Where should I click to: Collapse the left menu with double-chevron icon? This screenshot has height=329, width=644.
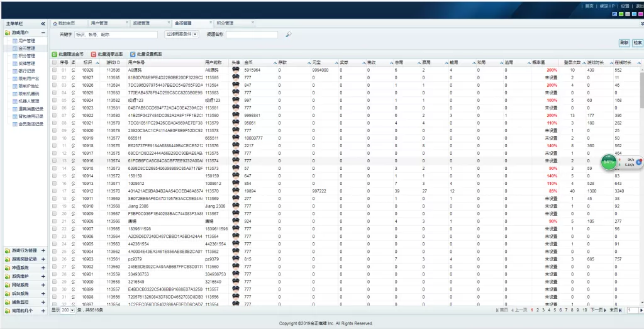click(x=43, y=23)
